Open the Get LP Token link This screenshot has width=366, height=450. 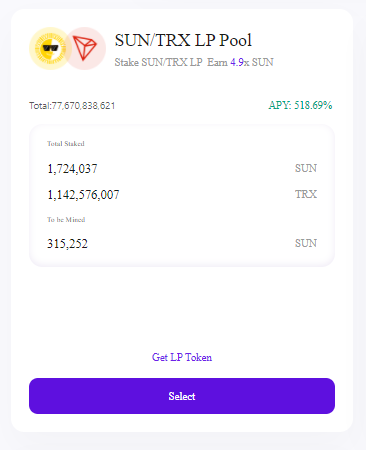tap(182, 357)
